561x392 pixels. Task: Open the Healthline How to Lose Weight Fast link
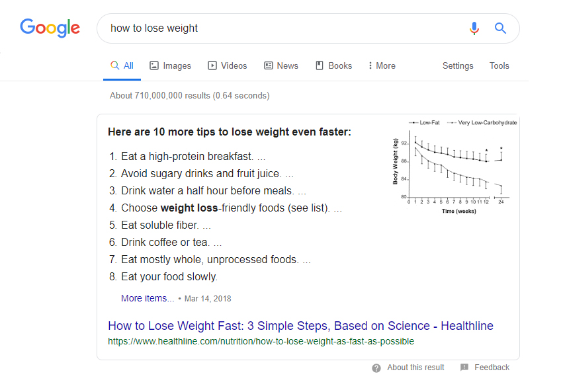pos(300,326)
